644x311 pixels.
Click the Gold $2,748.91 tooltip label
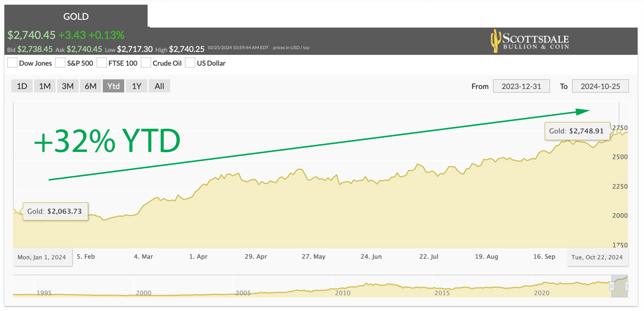point(576,131)
